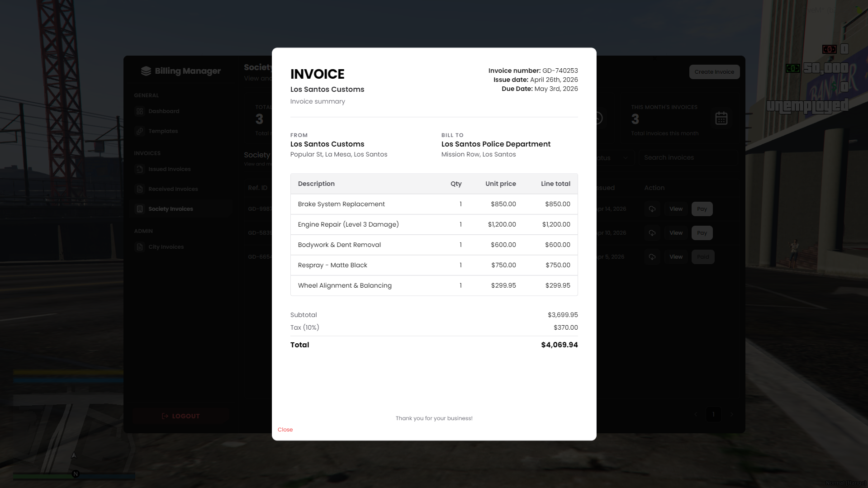Click the Issued Invoices document icon
This screenshot has height=488, width=868.
140,169
